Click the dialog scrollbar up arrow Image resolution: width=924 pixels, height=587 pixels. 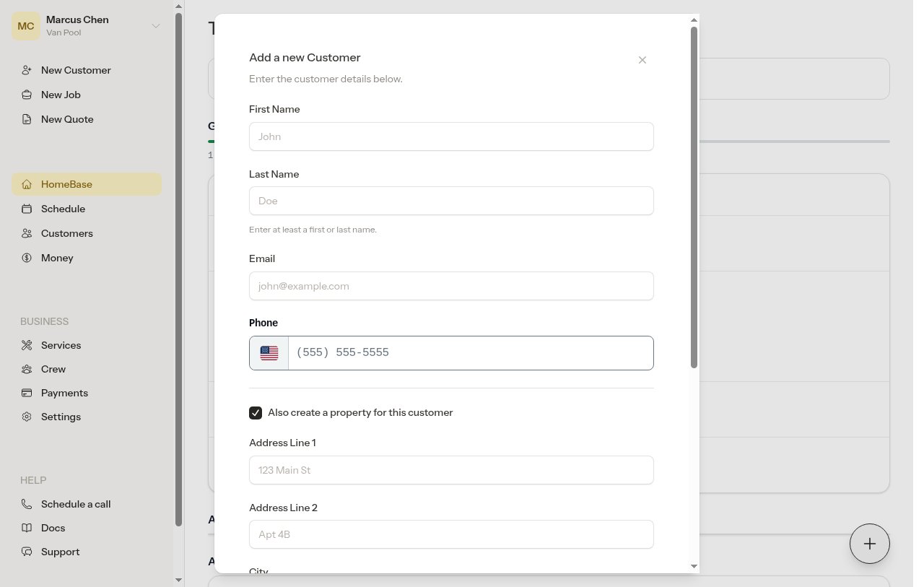[694, 20]
